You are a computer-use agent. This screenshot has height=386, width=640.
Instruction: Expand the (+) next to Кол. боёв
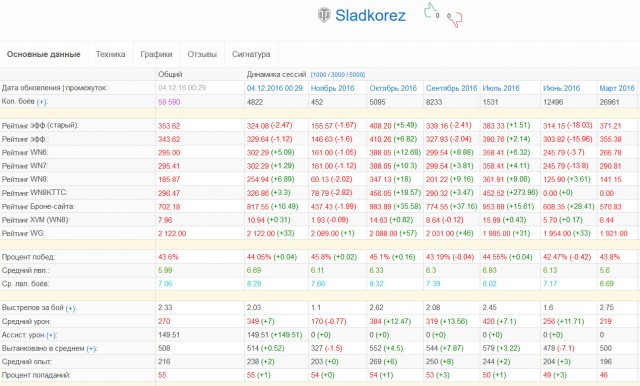pyautogui.click(x=42, y=102)
